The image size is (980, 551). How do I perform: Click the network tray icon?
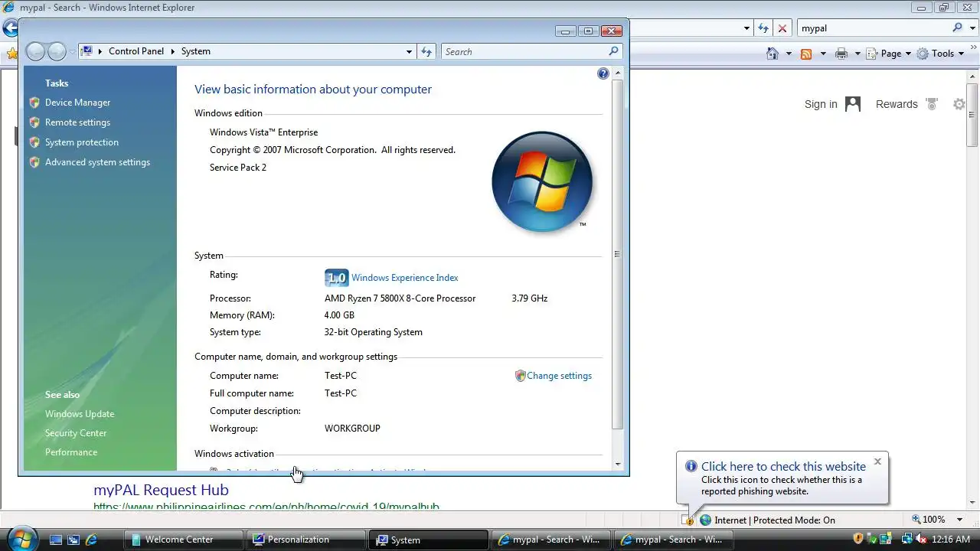click(906, 540)
